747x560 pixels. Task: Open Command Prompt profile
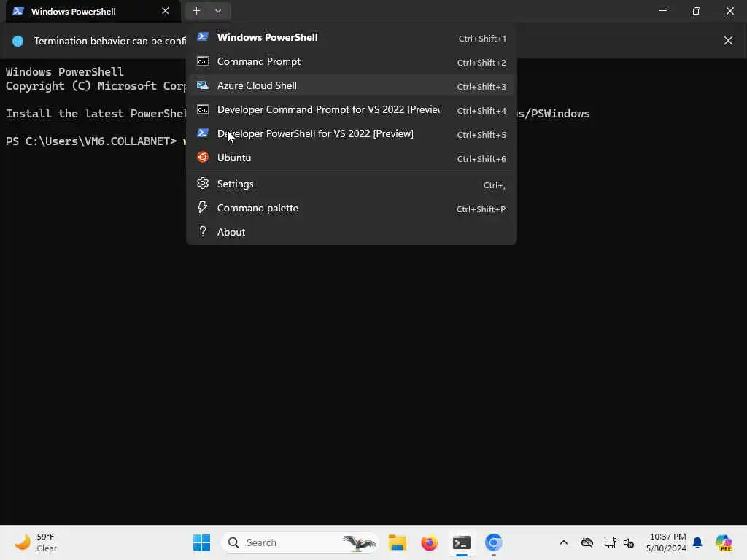point(351,62)
